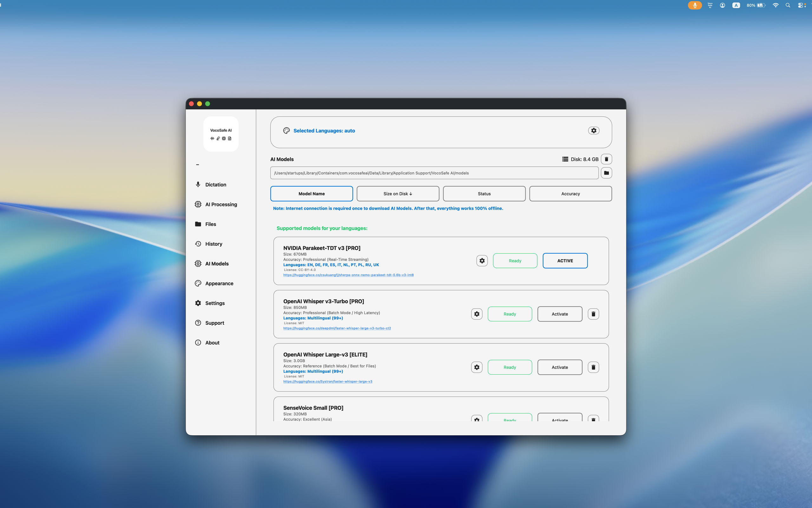This screenshot has width=812, height=508.
Task: Collapse sidebar using the dash button
Action: pos(197,165)
